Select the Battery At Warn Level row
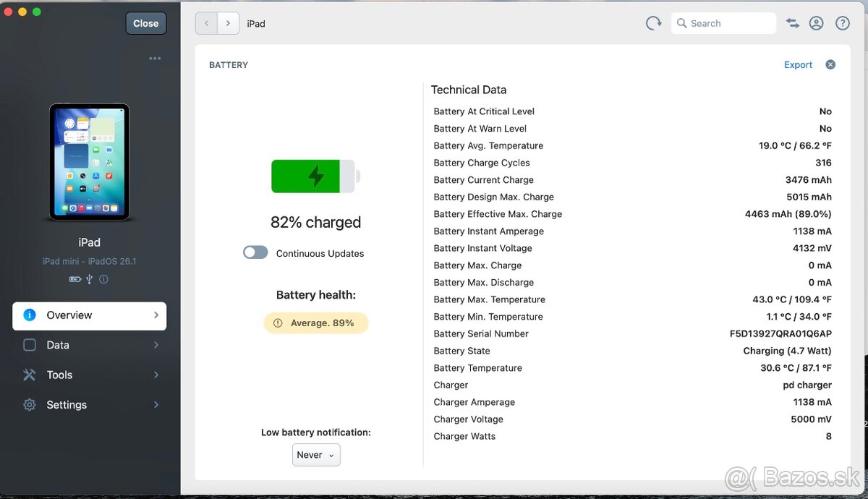 632,129
